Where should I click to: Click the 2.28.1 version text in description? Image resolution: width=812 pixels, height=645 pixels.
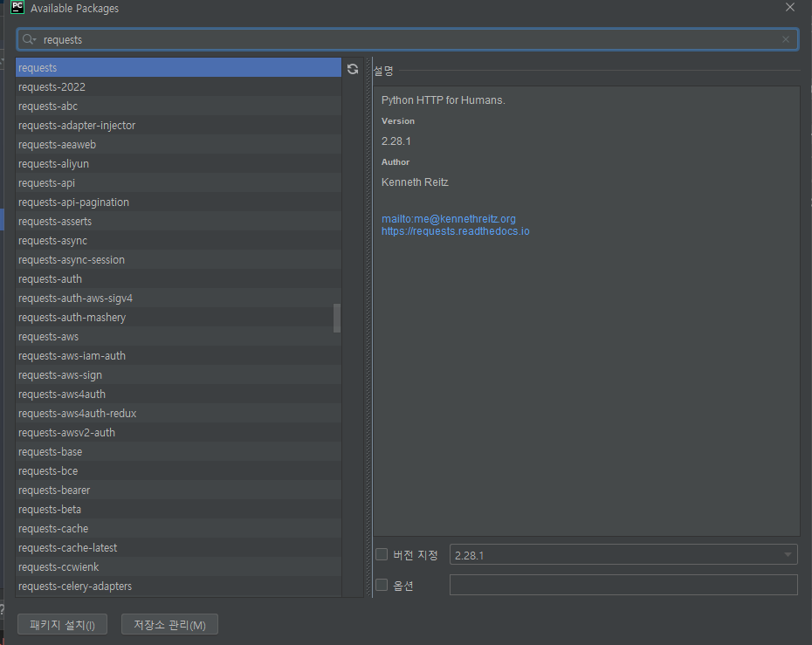[x=396, y=141]
